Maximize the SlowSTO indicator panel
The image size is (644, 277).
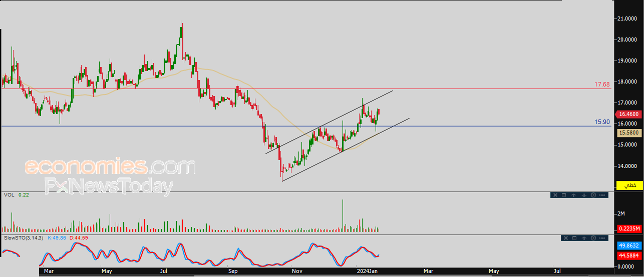pos(574,238)
